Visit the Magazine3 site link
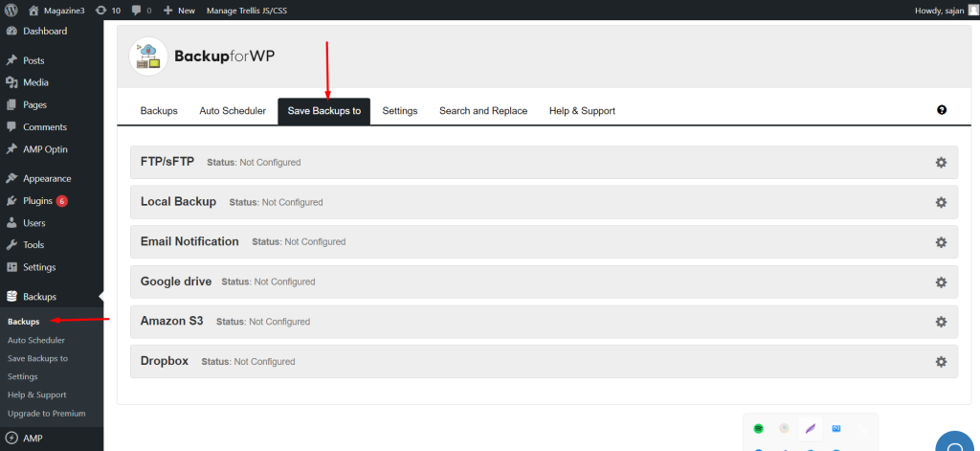Viewport: 980px width, 451px height. point(56,10)
